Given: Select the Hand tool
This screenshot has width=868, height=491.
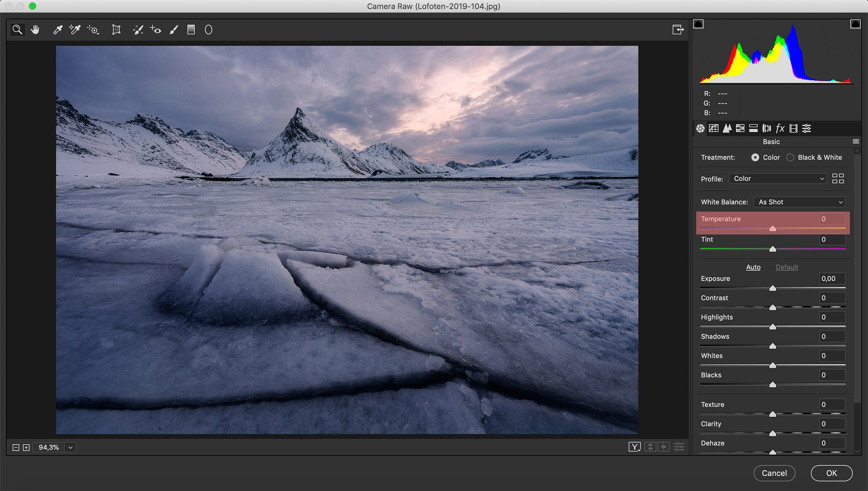Looking at the screenshot, I should click(36, 29).
